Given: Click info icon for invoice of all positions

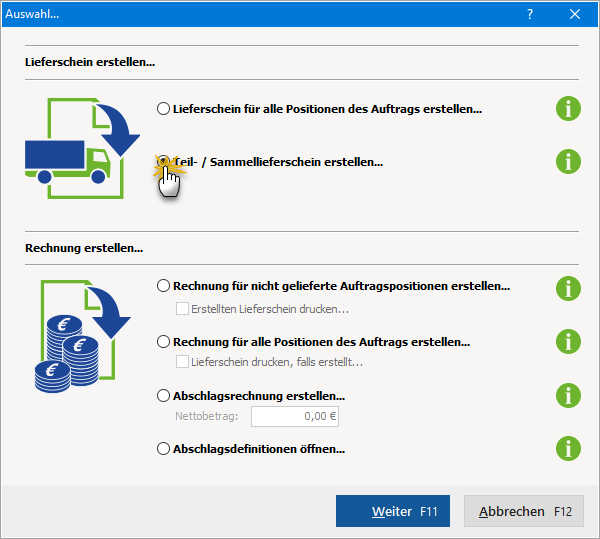Looking at the screenshot, I should coord(568,341).
